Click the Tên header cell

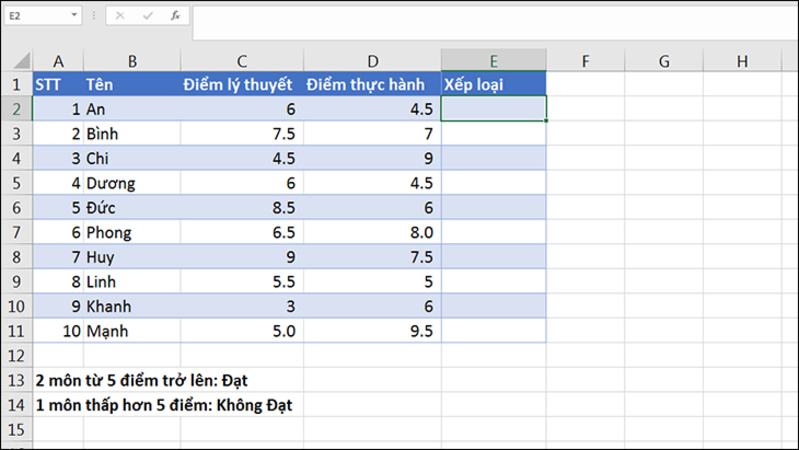point(132,84)
